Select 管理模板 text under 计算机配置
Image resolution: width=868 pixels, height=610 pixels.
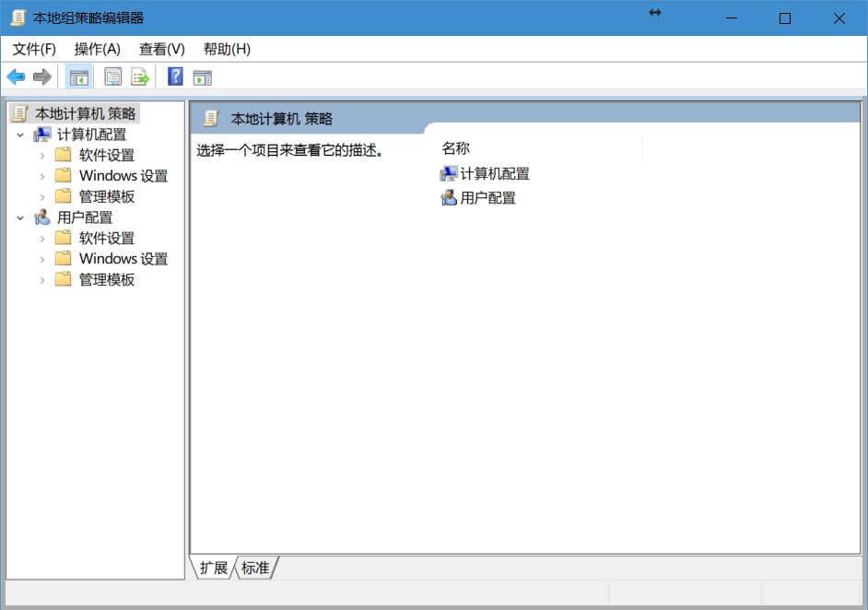[107, 196]
